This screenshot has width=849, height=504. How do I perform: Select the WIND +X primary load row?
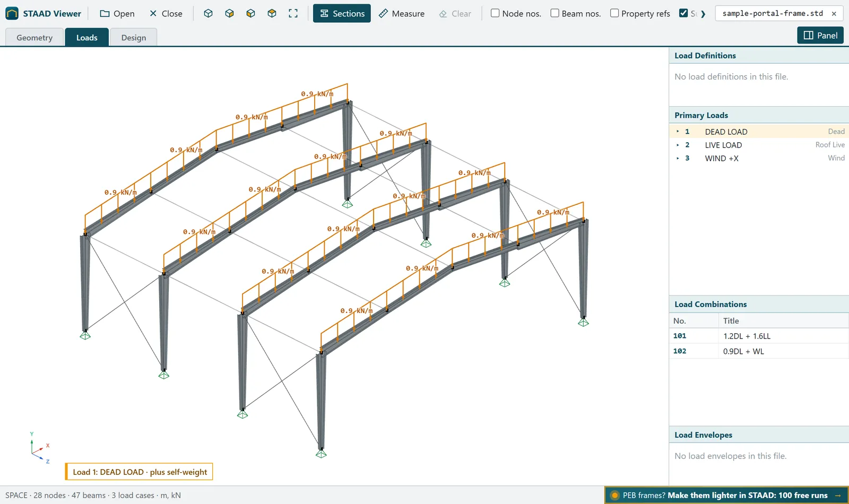[x=759, y=158]
